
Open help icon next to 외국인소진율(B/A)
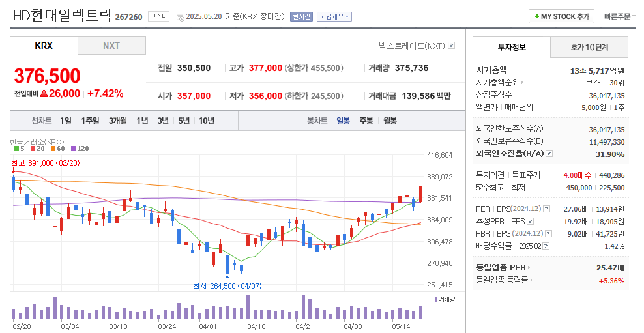click(x=549, y=154)
